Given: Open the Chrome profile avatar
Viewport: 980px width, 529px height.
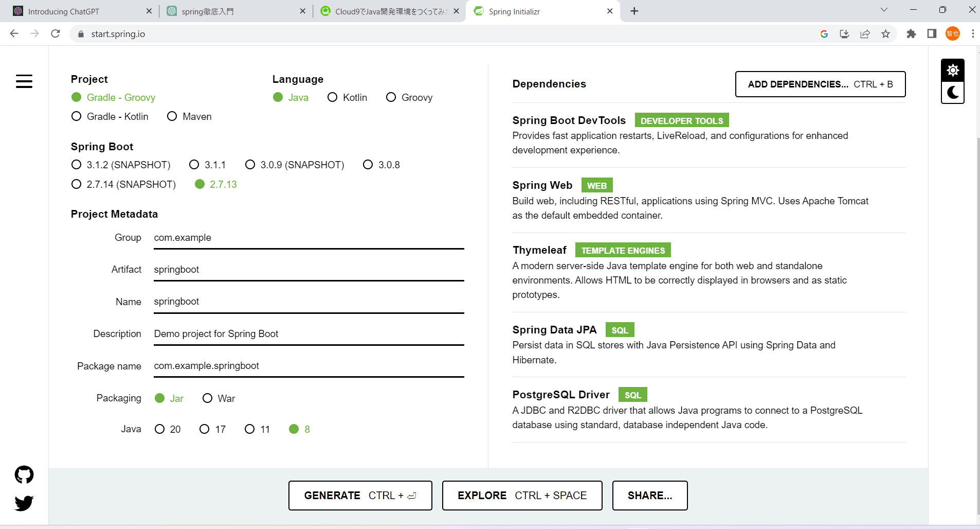Looking at the screenshot, I should click(x=953, y=34).
